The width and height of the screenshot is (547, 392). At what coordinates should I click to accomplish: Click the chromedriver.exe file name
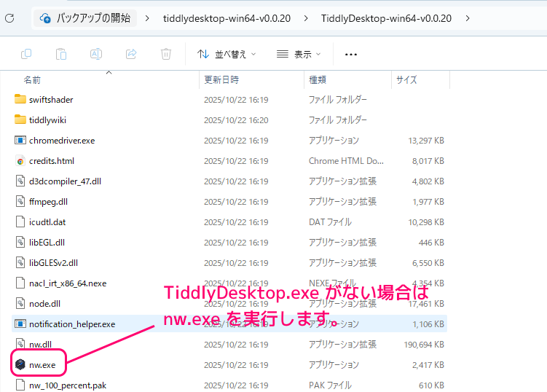point(62,141)
